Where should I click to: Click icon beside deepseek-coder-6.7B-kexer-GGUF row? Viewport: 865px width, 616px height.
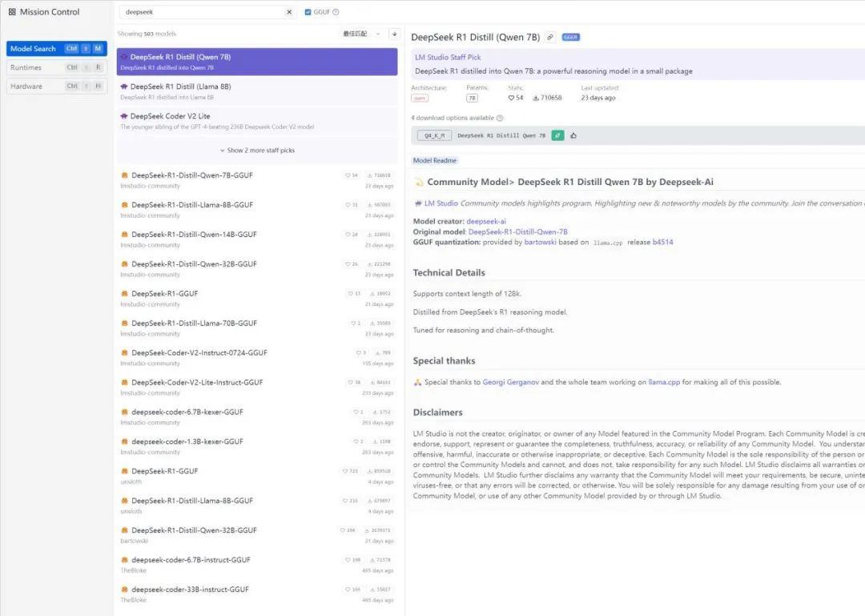point(125,413)
